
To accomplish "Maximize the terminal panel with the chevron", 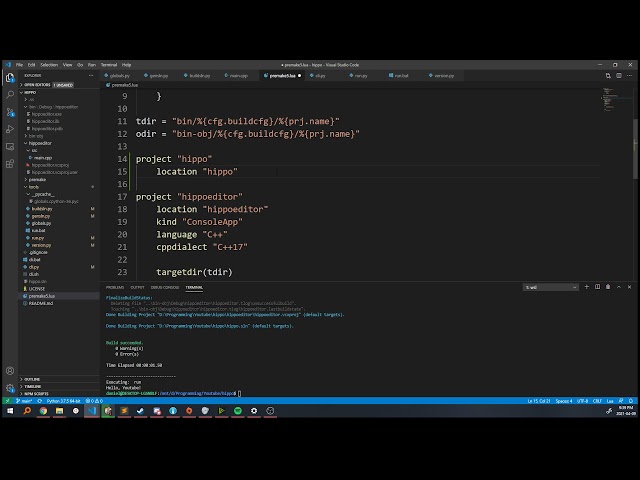I will point(619,287).
